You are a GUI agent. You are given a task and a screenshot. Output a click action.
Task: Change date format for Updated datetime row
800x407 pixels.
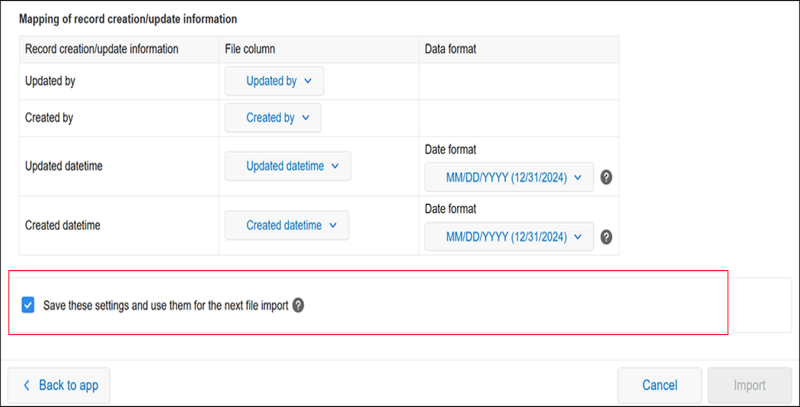[x=509, y=178]
